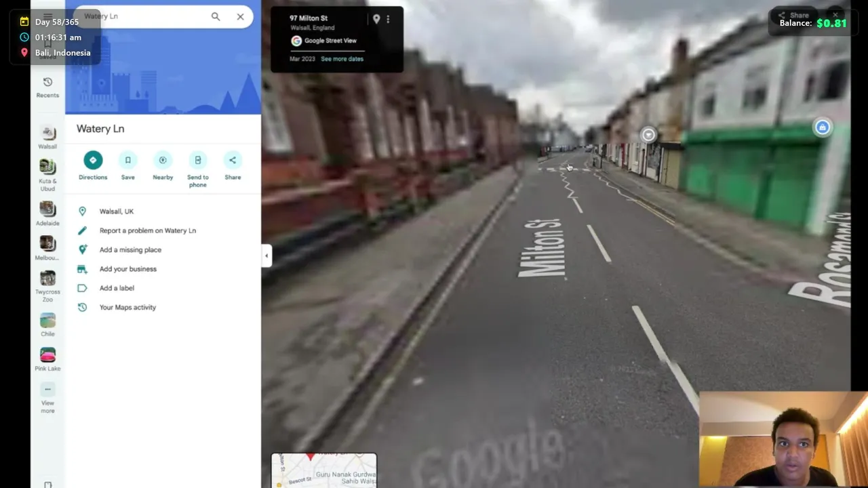
Task: Collapse the side panel arrow
Action: (x=267, y=256)
